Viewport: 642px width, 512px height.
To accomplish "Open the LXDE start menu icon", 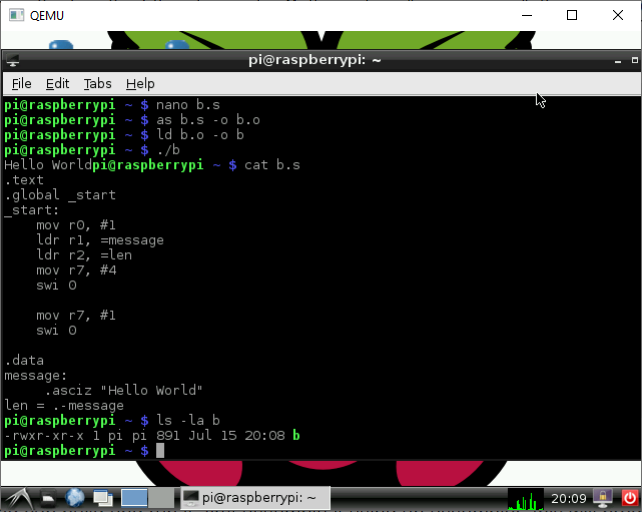I will 18,497.
